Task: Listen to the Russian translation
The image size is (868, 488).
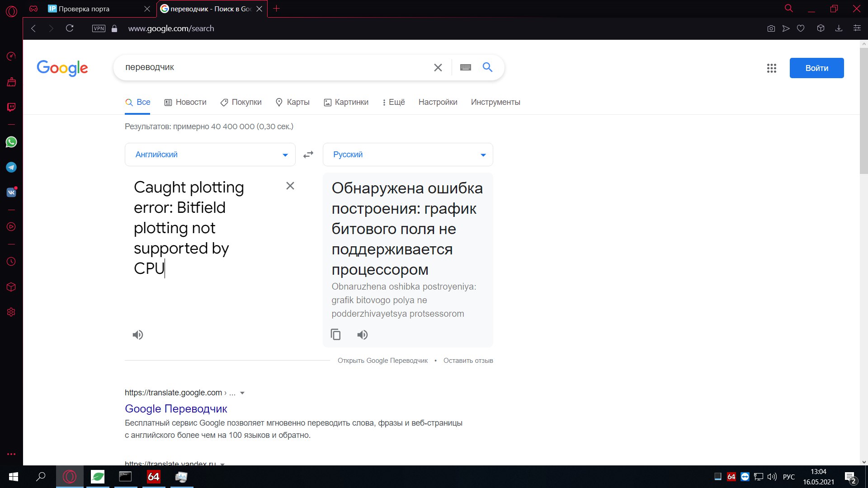Action: [x=363, y=335]
